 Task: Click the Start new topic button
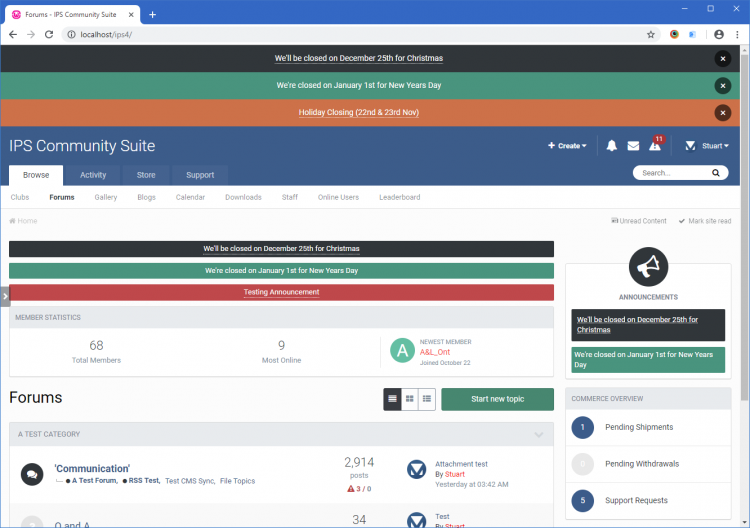pos(497,399)
